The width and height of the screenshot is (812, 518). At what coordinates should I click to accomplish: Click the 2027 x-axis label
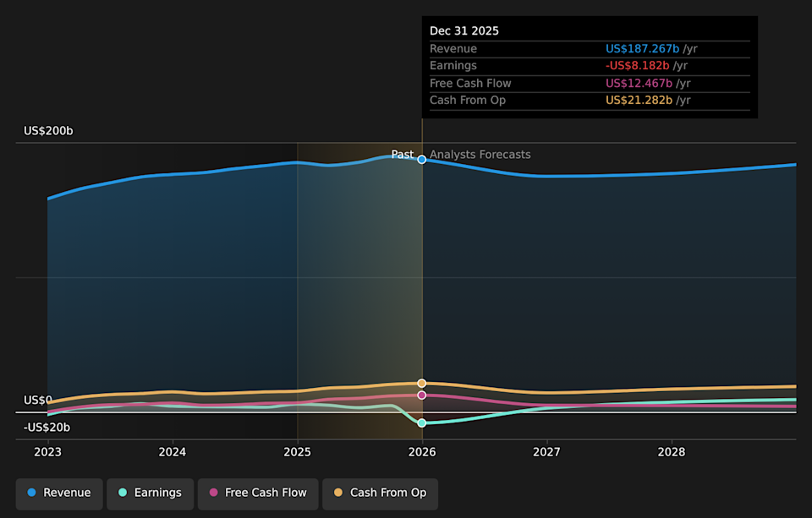[546, 452]
